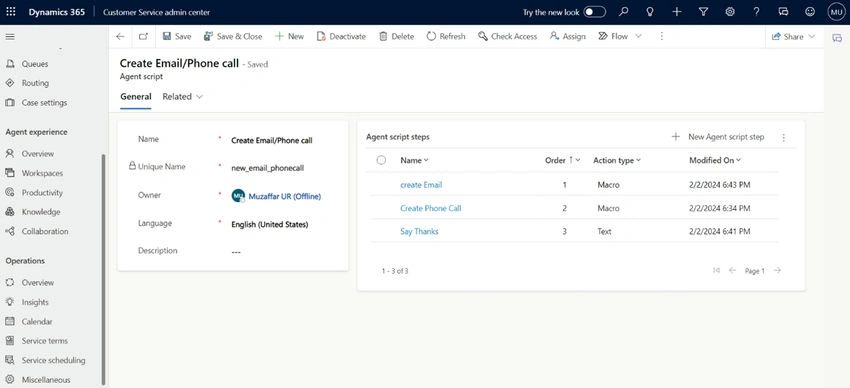The image size is (850, 388).
Task: Switch to the General tab
Action: [136, 96]
